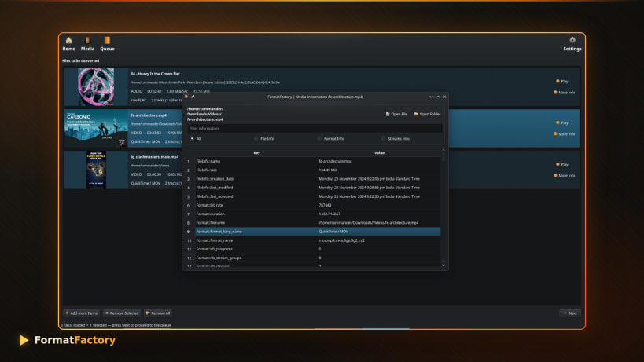The image size is (644, 362).
Task: Select the Format::duration key cell
Action: pos(256,214)
